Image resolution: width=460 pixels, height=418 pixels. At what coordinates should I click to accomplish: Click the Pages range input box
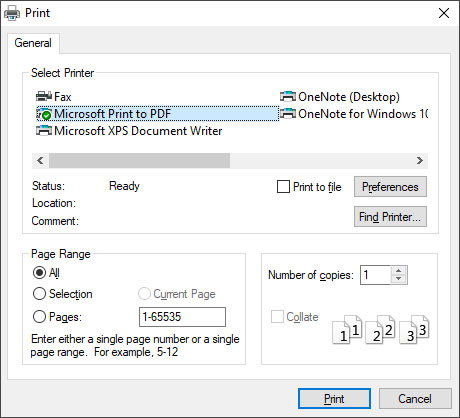click(182, 317)
